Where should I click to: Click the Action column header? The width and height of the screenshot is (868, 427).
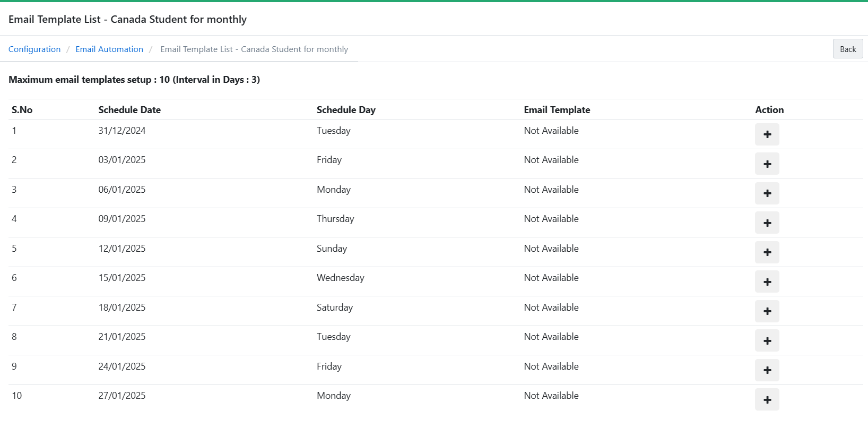769,110
